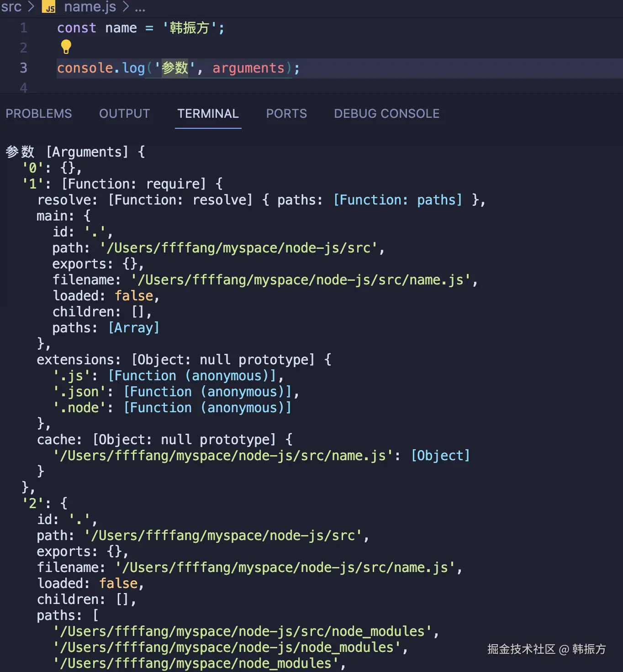The image size is (623, 672).
Task: Click the '0' argument key in terminal
Action: 33,168
